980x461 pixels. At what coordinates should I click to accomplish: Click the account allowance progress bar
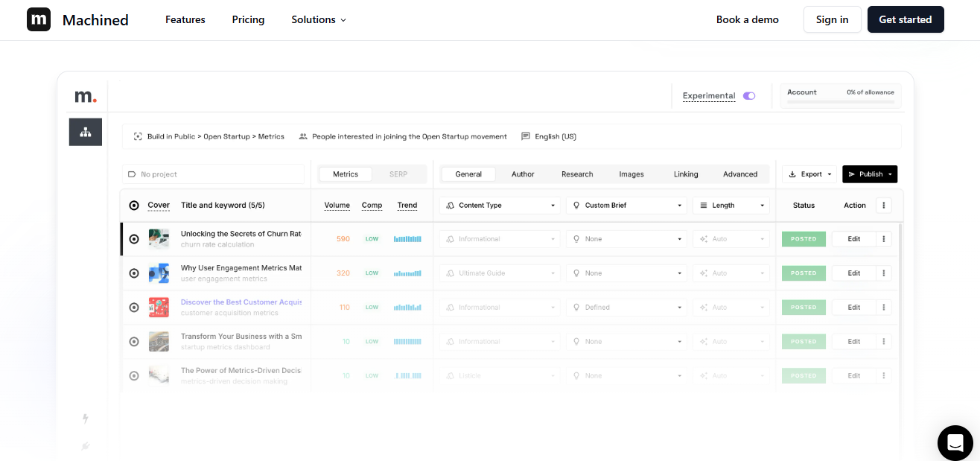840,101
